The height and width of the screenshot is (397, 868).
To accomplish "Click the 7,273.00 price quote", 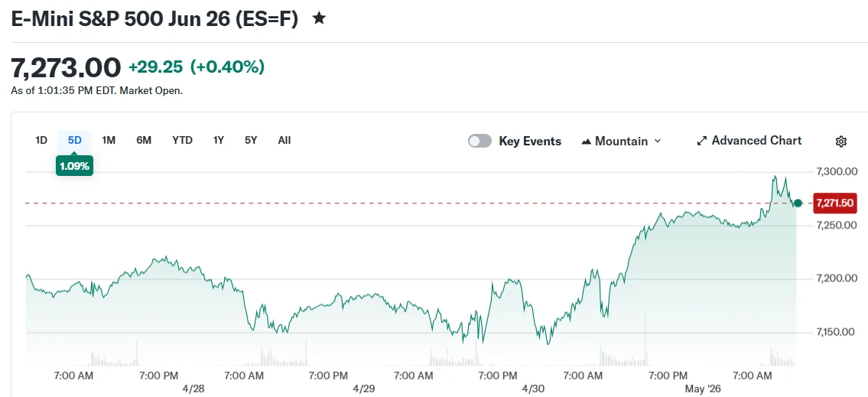I will point(66,68).
